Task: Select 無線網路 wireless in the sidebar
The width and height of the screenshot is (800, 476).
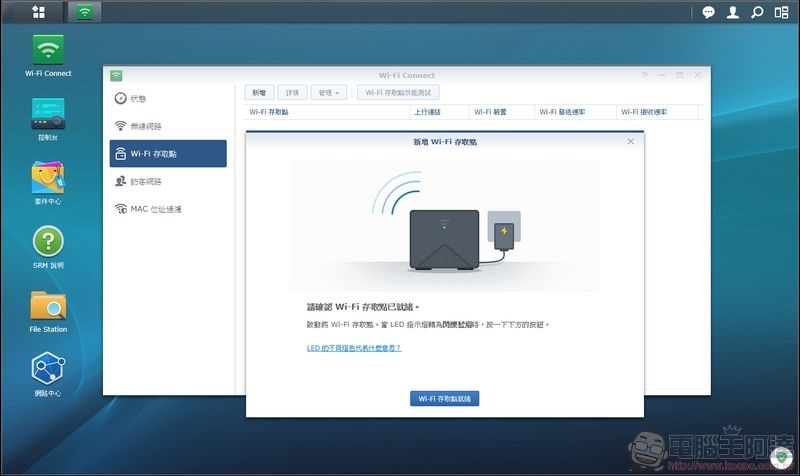Action: click(x=168, y=126)
